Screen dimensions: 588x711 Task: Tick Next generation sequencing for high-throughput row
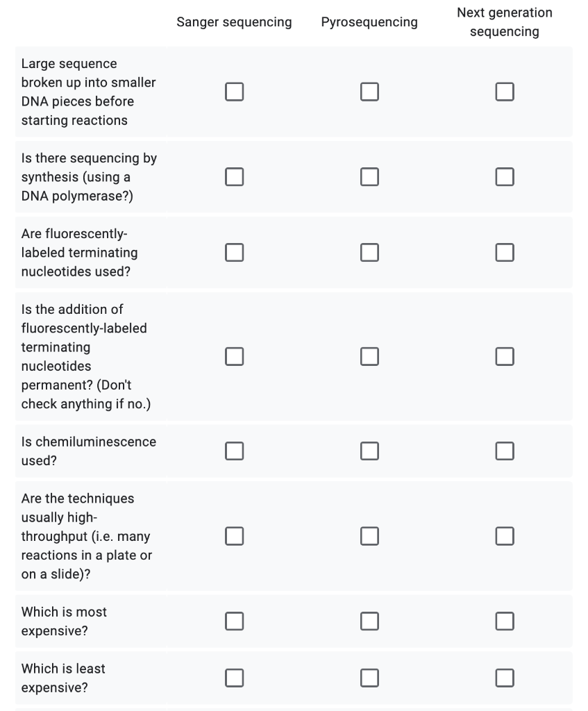click(x=505, y=536)
